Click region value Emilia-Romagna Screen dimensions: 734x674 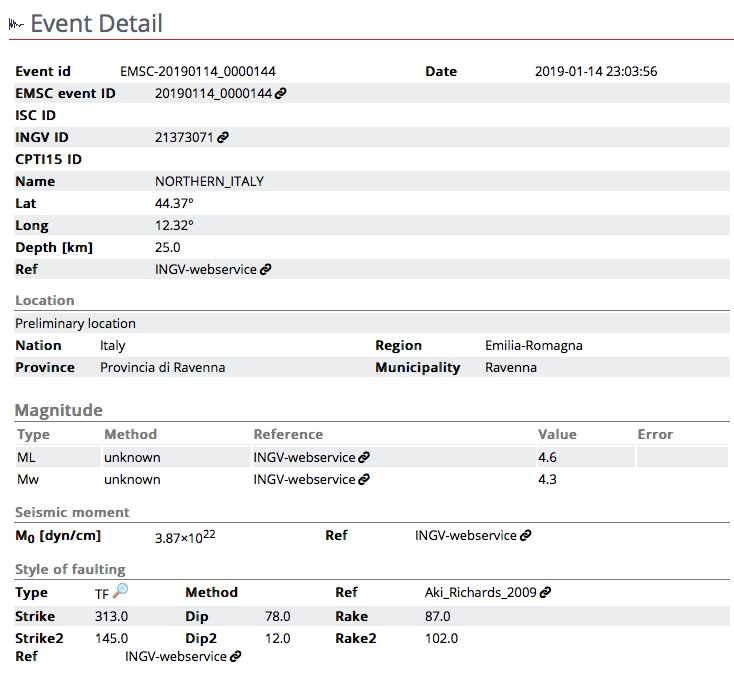pos(534,346)
